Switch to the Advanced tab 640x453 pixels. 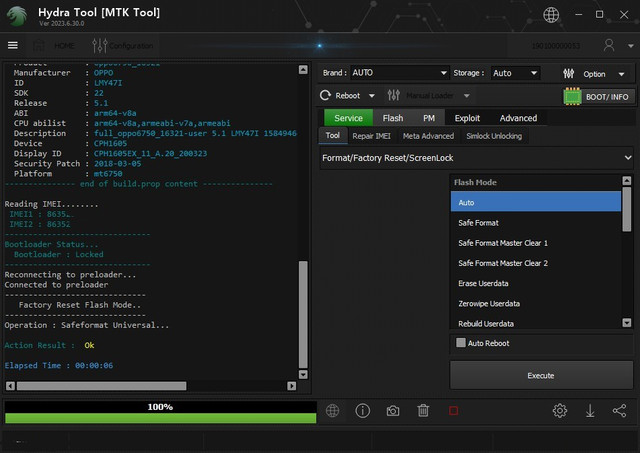518,118
